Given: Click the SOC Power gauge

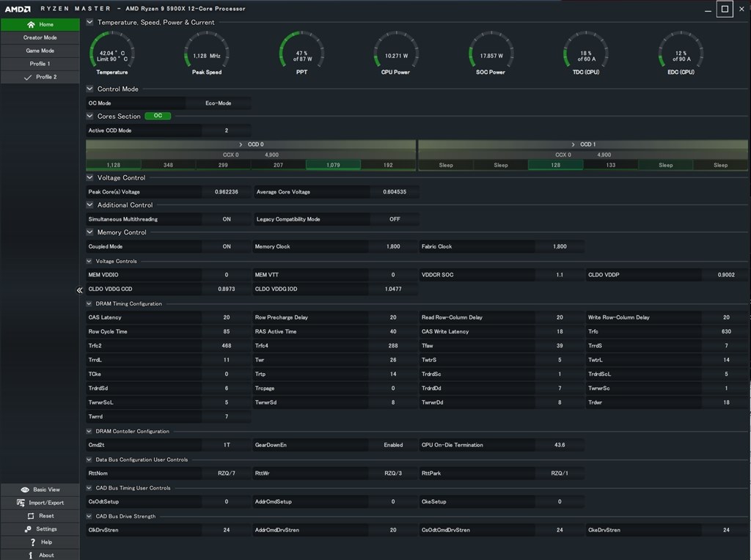Looking at the screenshot, I should 491,54.
